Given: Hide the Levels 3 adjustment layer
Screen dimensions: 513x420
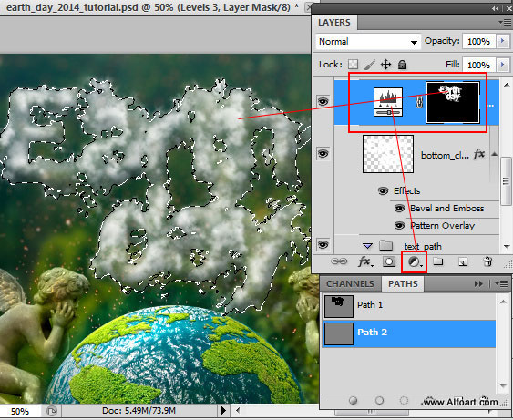Looking at the screenshot, I should pos(323,101).
